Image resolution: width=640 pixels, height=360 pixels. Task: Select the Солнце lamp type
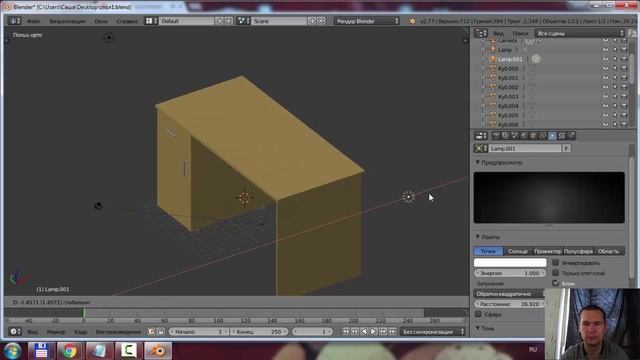point(518,251)
